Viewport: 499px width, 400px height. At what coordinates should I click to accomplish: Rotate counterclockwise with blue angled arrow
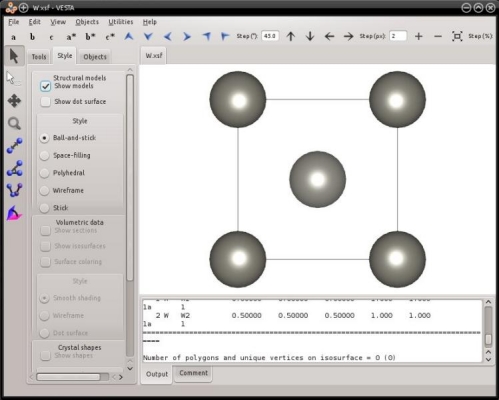click(x=206, y=36)
